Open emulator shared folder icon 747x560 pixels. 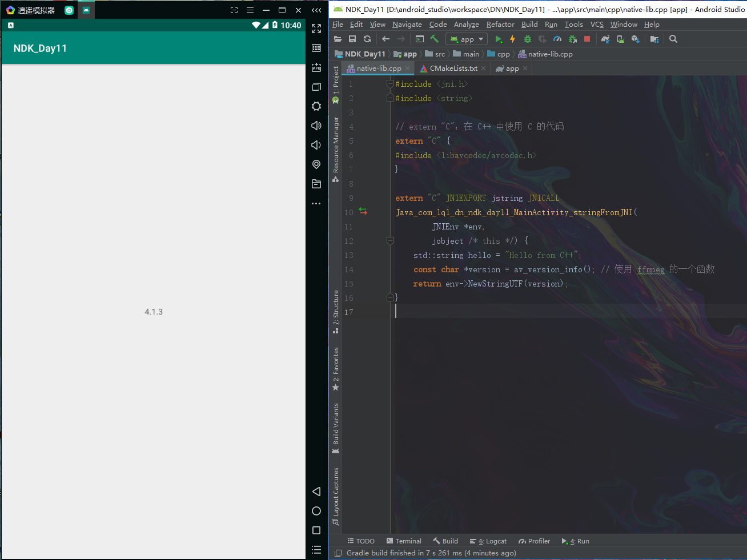point(316,184)
